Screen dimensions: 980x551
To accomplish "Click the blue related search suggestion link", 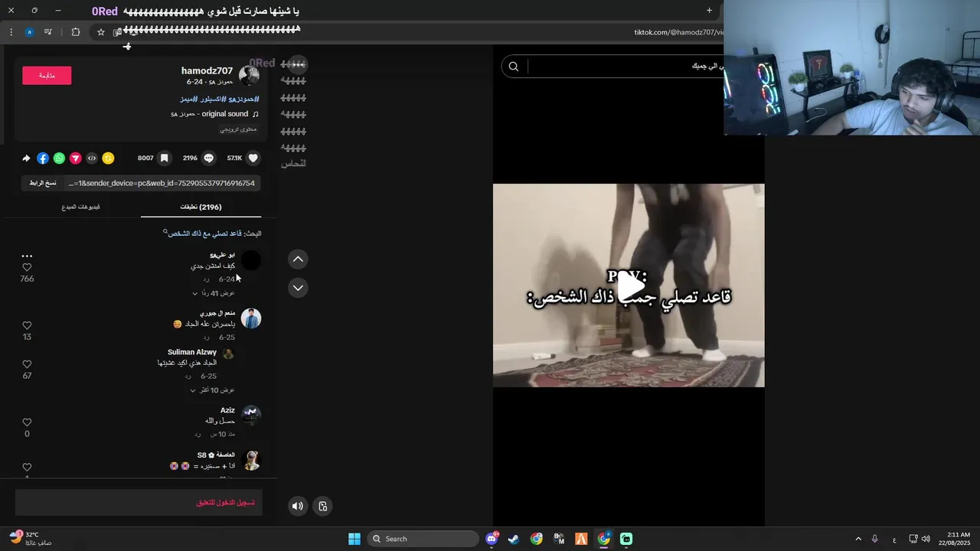I will click(203, 233).
